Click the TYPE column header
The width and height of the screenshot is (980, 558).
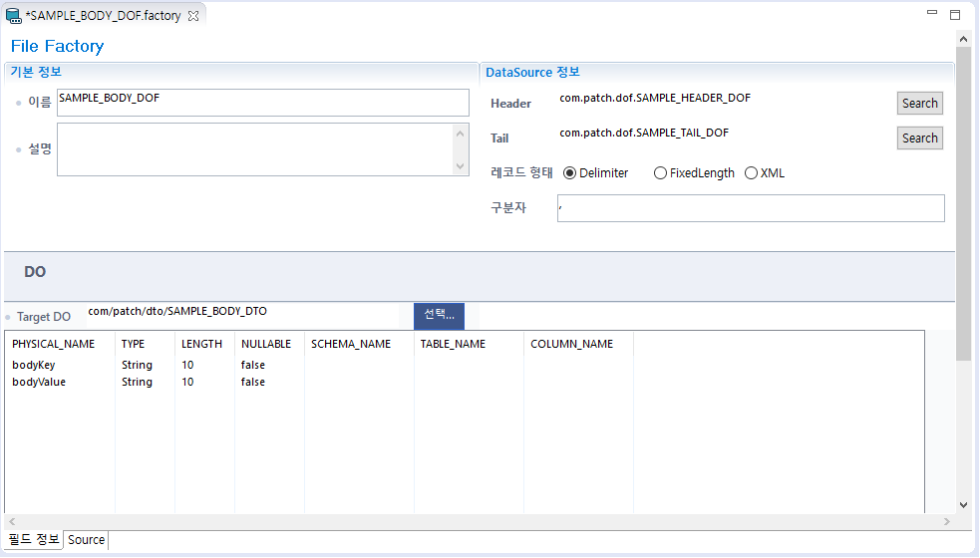pyautogui.click(x=145, y=344)
